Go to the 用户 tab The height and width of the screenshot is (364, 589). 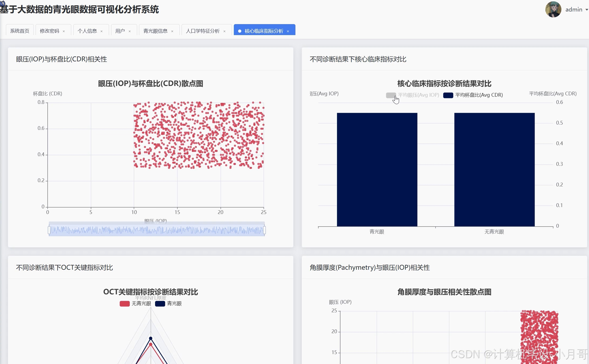(x=120, y=31)
